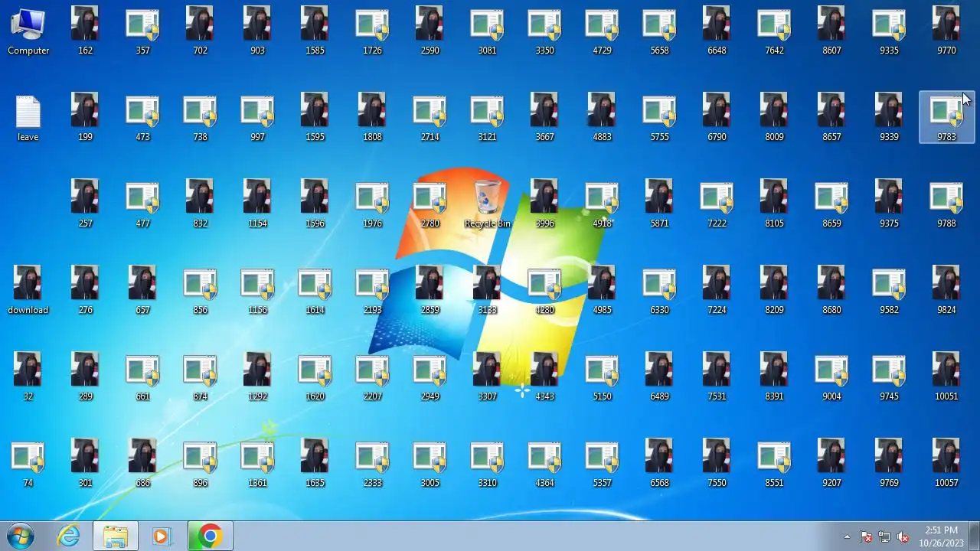Select the icon labeled 9770
This screenshot has height=551, width=980.
pos(946,31)
